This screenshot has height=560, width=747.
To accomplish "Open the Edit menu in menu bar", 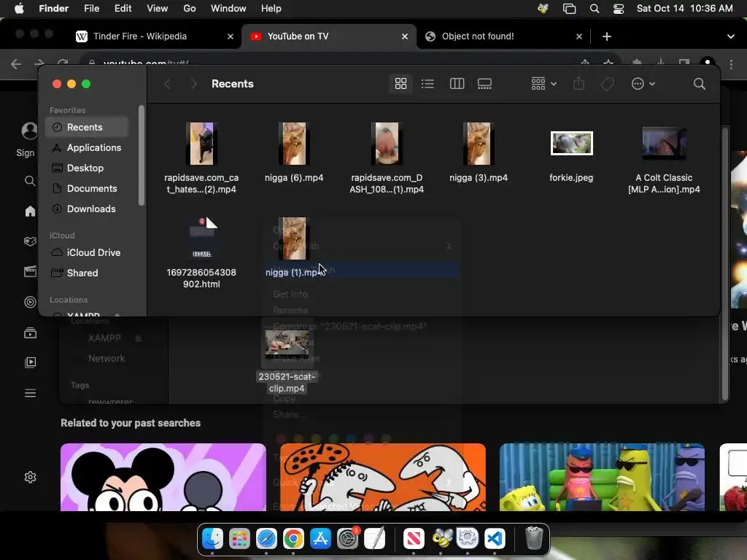I will (123, 9).
